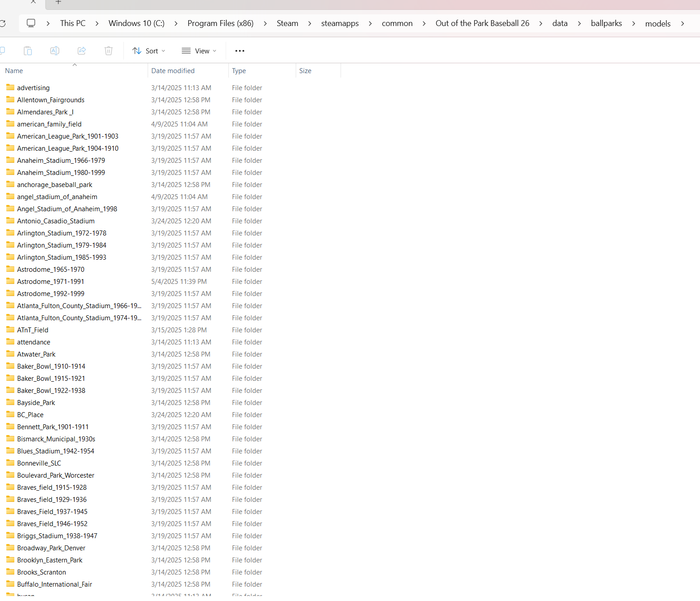
Task: Click the PC monitor icon in address bar
Action: [31, 23]
